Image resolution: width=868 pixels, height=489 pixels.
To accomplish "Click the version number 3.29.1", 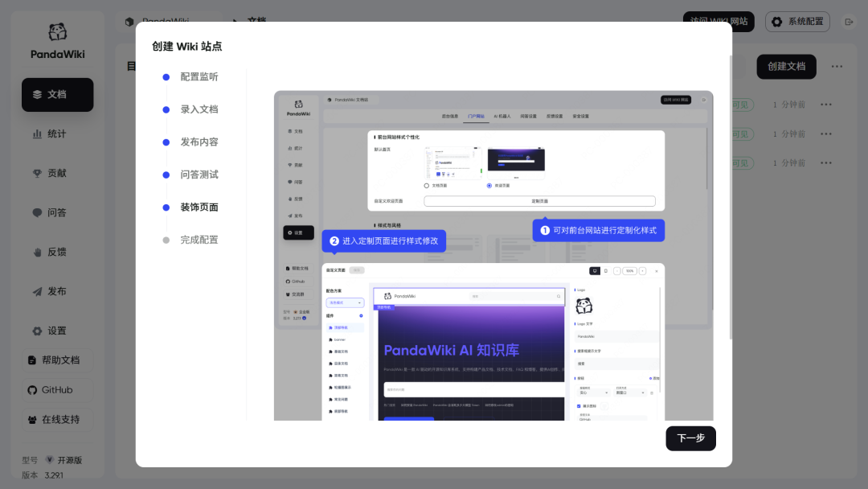I will [54, 475].
